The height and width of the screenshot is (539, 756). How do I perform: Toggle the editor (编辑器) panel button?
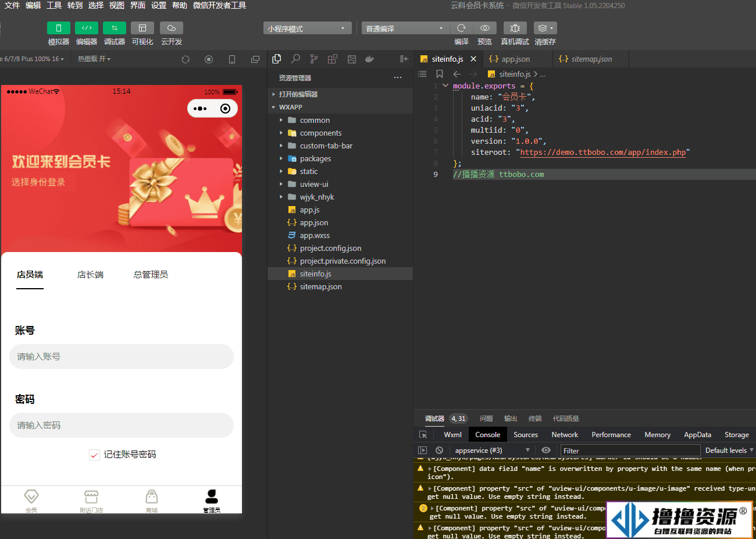[x=86, y=28]
